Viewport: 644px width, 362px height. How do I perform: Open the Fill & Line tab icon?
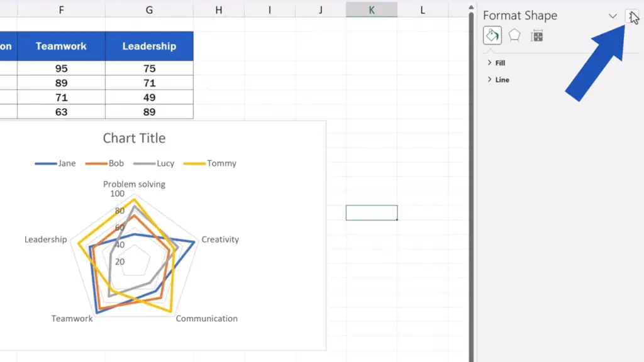click(x=492, y=35)
